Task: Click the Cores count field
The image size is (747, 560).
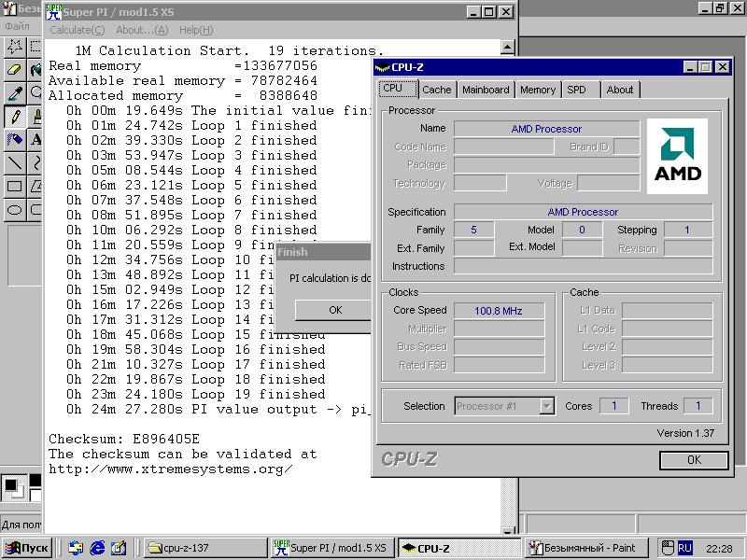Action: [614, 406]
